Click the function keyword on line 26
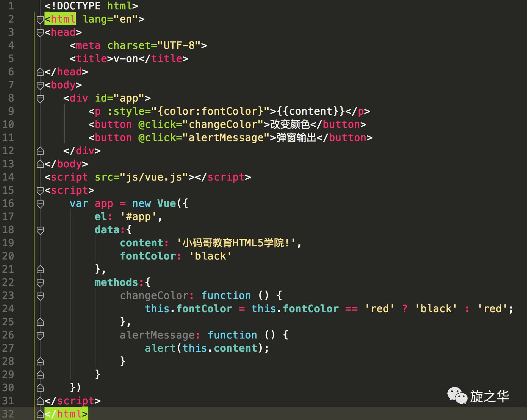 tap(232, 335)
